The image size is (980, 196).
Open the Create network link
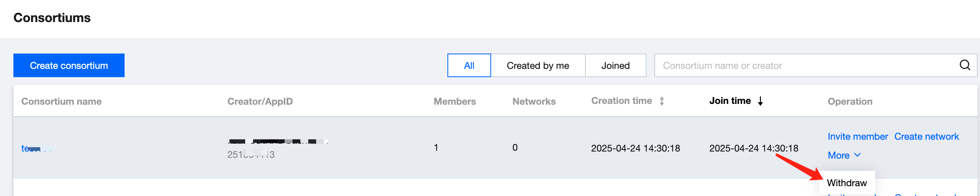pos(926,137)
